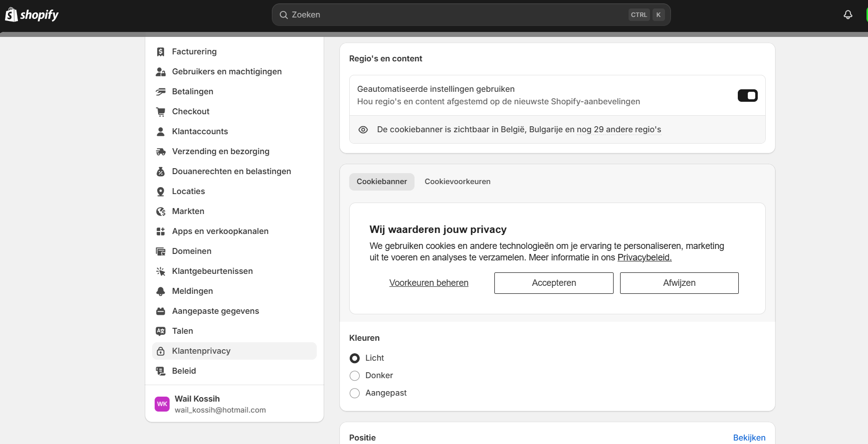The height and width of the screenshot is (444, 868).
Task: Choose the Aangepast color option
Action: click(355, 393)
